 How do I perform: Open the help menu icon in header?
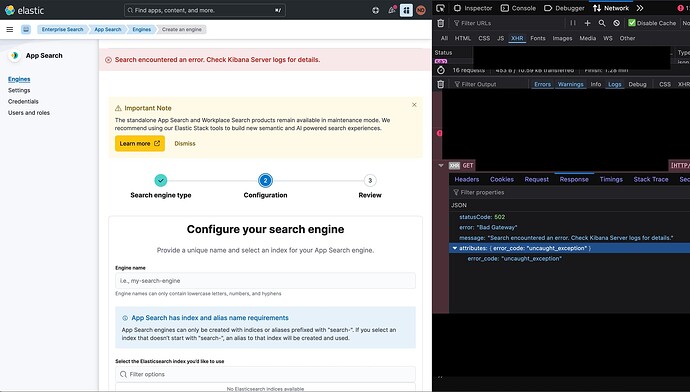(375, 10)
